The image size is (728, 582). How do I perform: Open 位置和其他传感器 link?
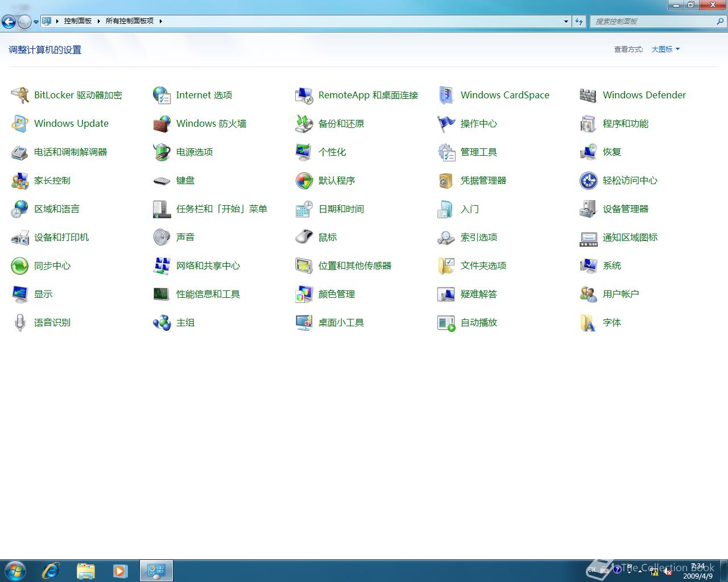pyautogui.click(x=355, y=265)
